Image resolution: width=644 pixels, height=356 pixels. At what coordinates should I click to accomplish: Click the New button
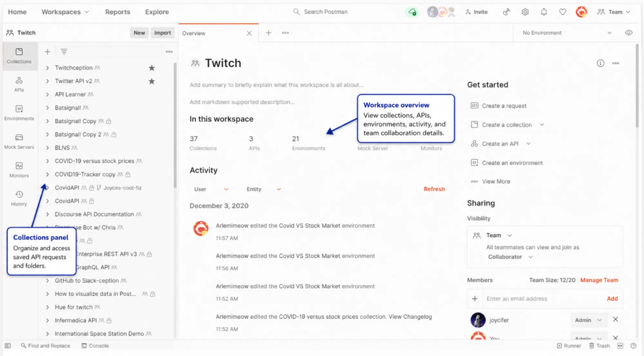click(139, 33)
